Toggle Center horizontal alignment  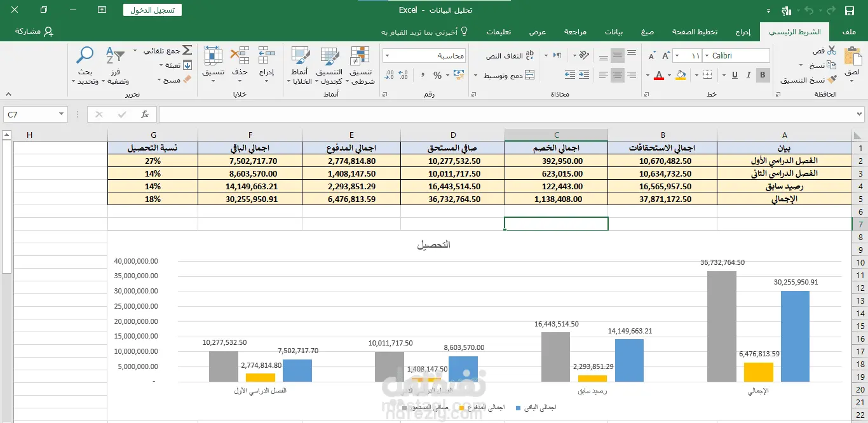618,75
